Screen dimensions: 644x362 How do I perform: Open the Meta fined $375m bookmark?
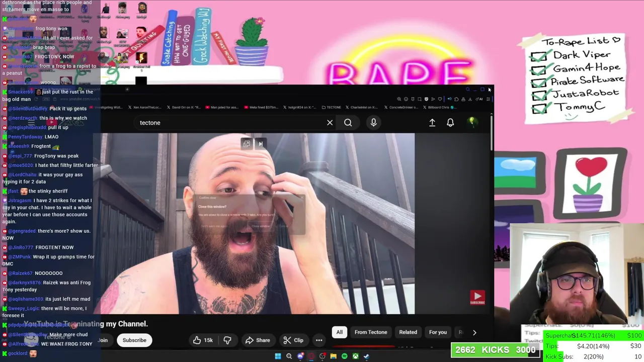click(x=261, y=107)
